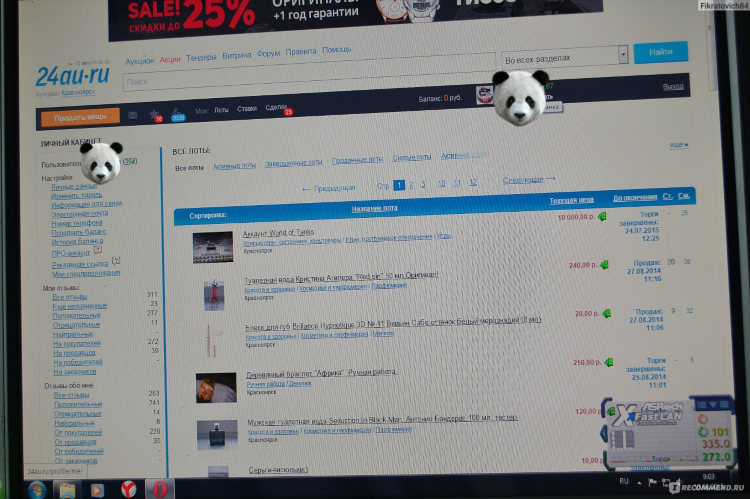Open the Тендеры menu item

pyautogui.click(x=201, y=57)
